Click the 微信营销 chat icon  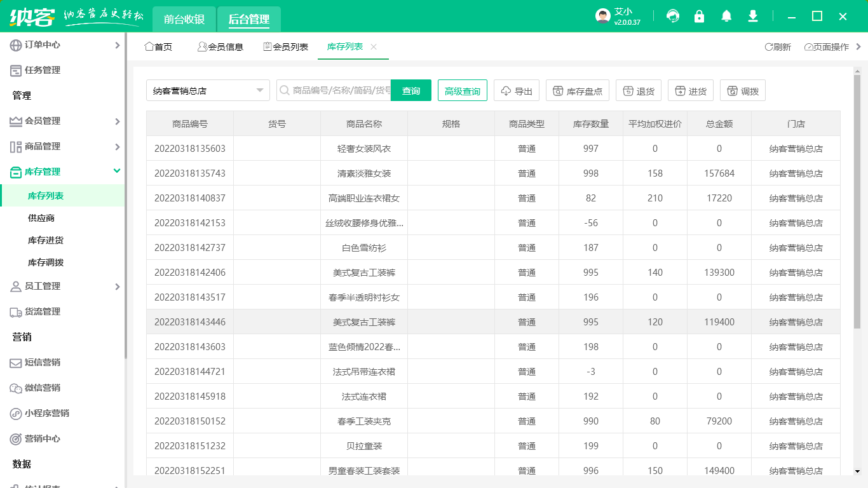(x=16, y=388)
